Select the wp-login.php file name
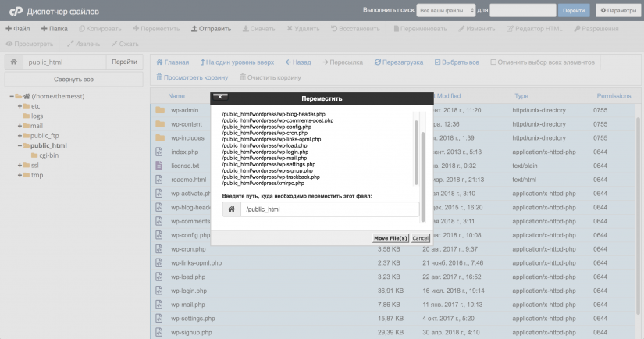The height and width of the screenshot is (339, 644). pos(189,291)
